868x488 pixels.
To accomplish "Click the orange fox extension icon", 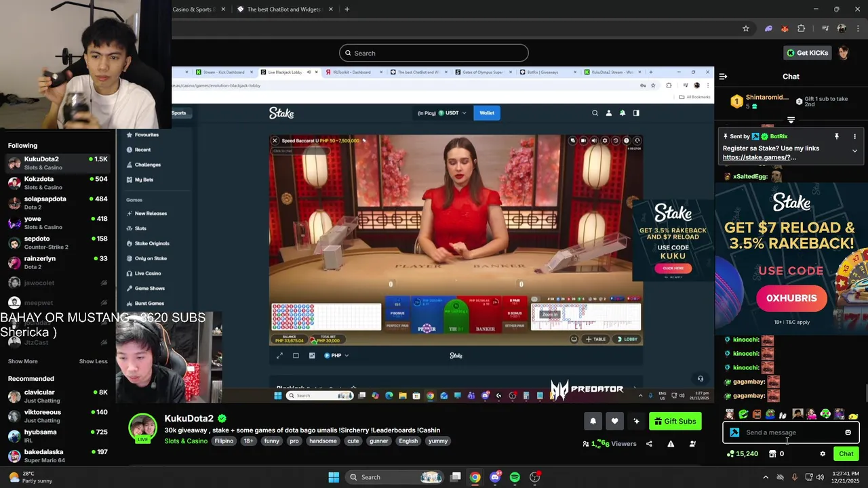I will (785, 28).
